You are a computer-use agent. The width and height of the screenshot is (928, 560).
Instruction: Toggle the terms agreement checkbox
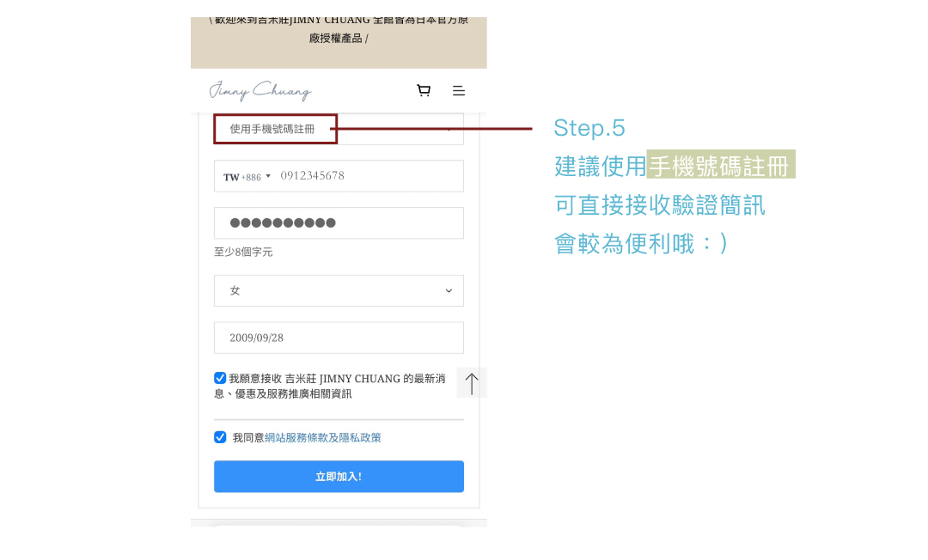(x=220, y=437)
